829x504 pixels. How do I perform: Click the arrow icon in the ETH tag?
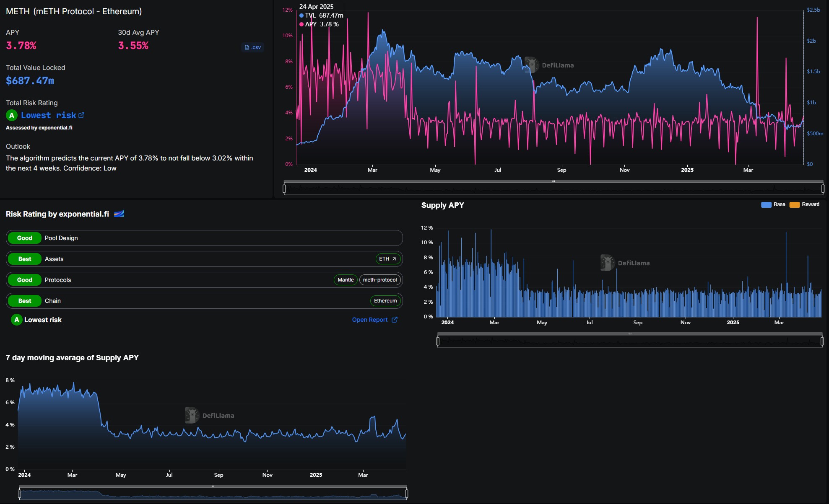tap(394, 259)
